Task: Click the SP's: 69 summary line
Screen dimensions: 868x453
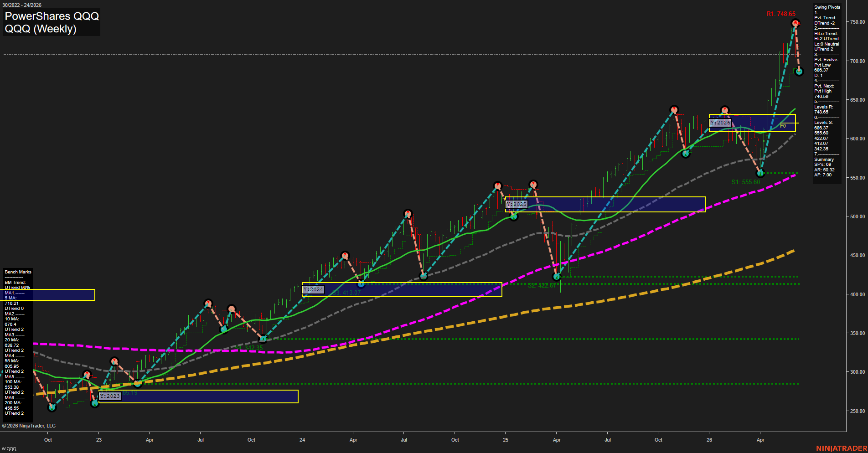Action: pos(822,165)
